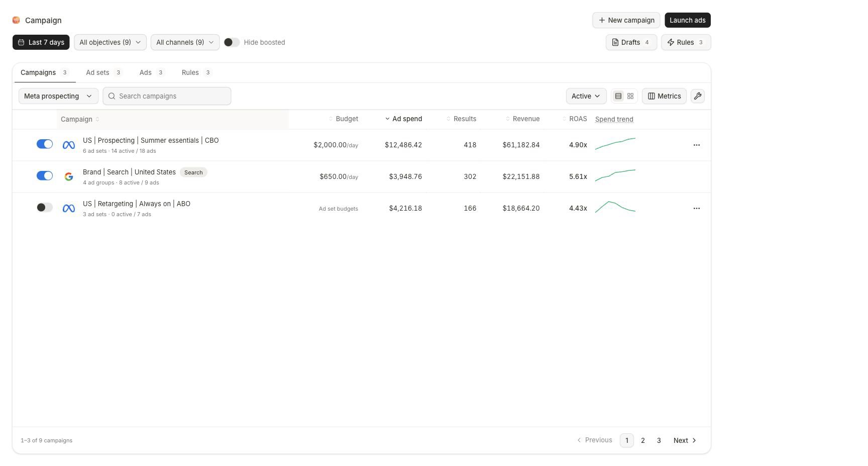Viewport: 868px width, 466px height.
Task: Switch to the Ad sets tab
Action: coord(103,72)
